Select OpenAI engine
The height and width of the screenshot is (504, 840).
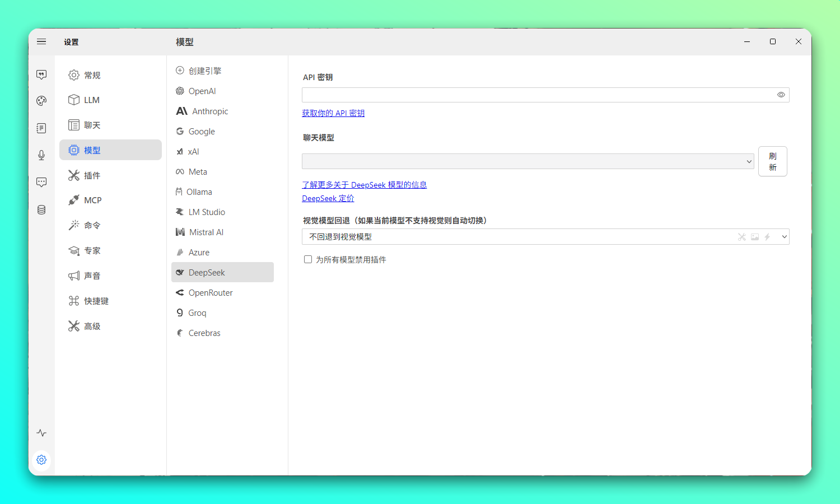pyautogui.click(x=222, y=91)
